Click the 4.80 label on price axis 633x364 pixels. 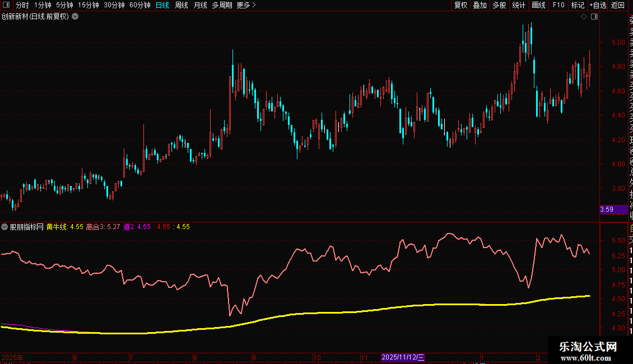(618, 67)
